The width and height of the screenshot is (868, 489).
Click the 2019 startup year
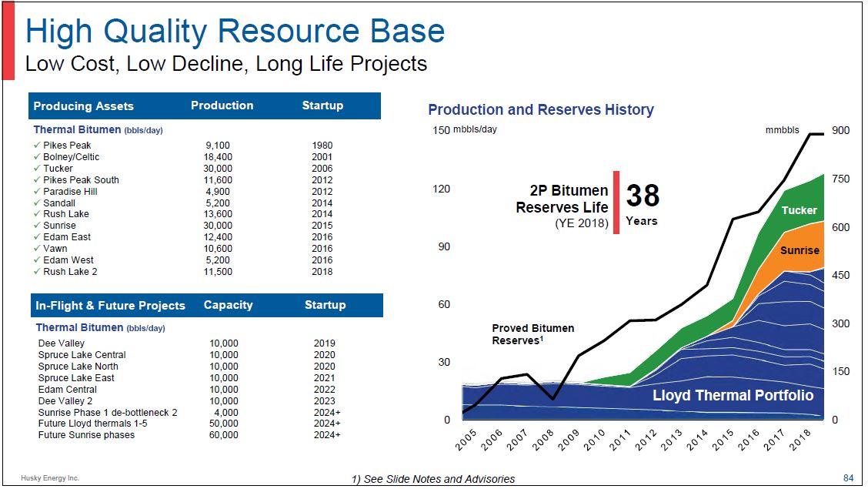click(x=325, y=343)
